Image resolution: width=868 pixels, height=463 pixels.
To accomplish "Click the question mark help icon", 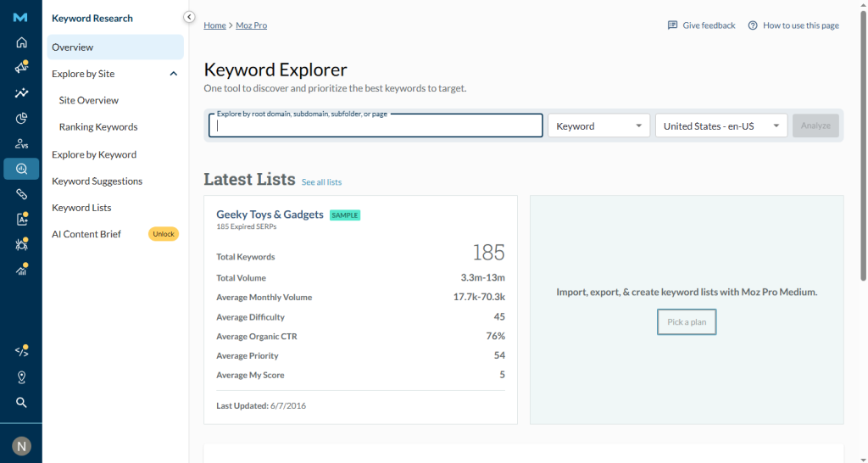I will pyautogui.click(x=753, y=25).
